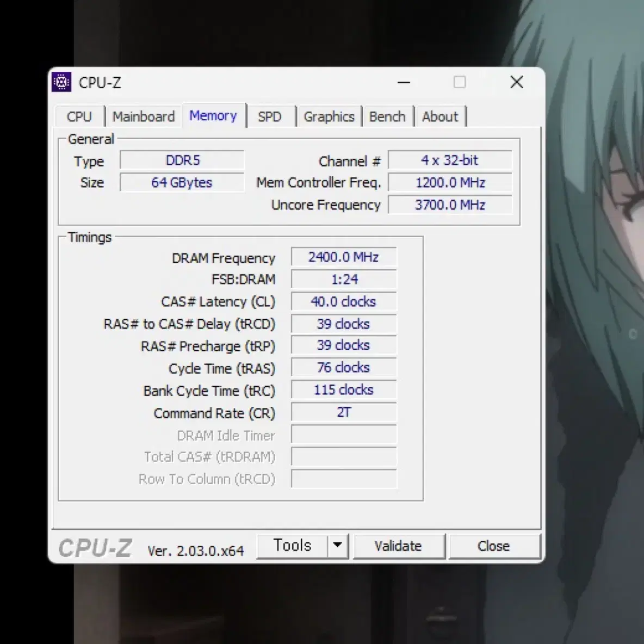This screenshot has width=644, height=644.
Task: Click the Tools button
Action: [x=293, y=546]
